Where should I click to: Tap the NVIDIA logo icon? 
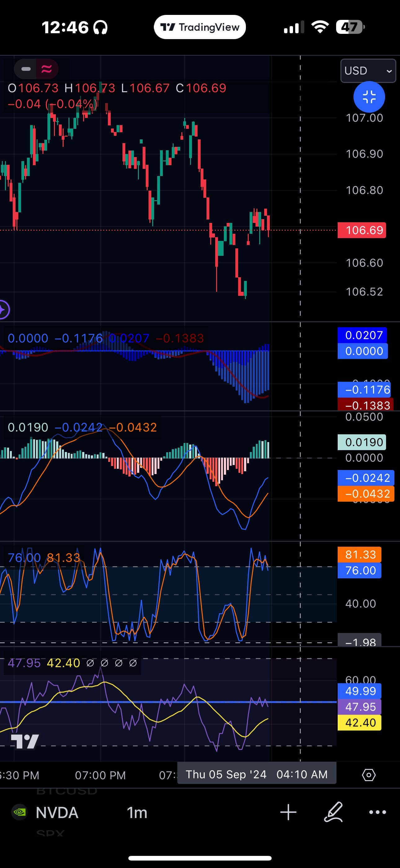point(19,812)
